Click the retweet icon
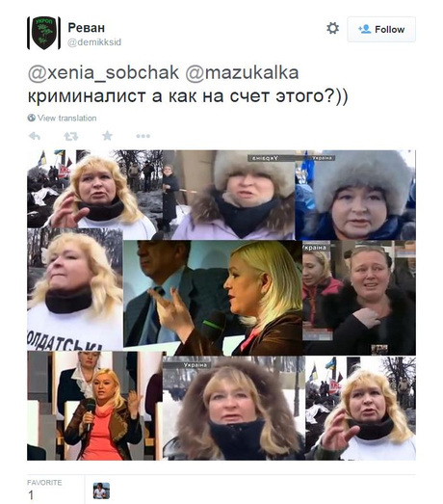Screen dimensions: 443x504 tap(70, 136)
